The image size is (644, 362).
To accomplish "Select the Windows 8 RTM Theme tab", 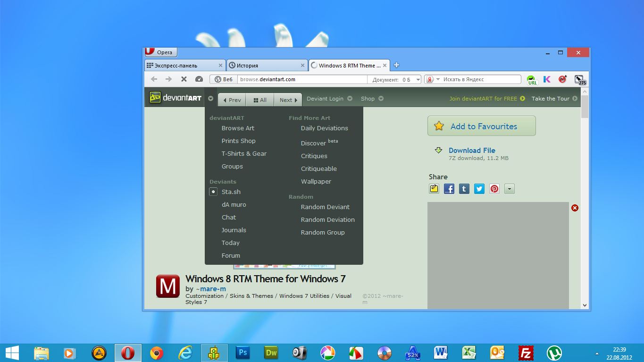I will 349,65.
